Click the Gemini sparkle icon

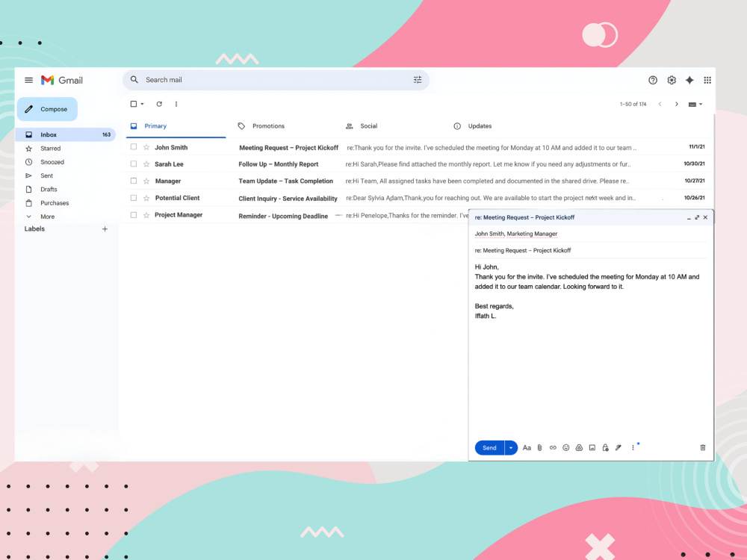pyautogui.click(x=689, y=80)
